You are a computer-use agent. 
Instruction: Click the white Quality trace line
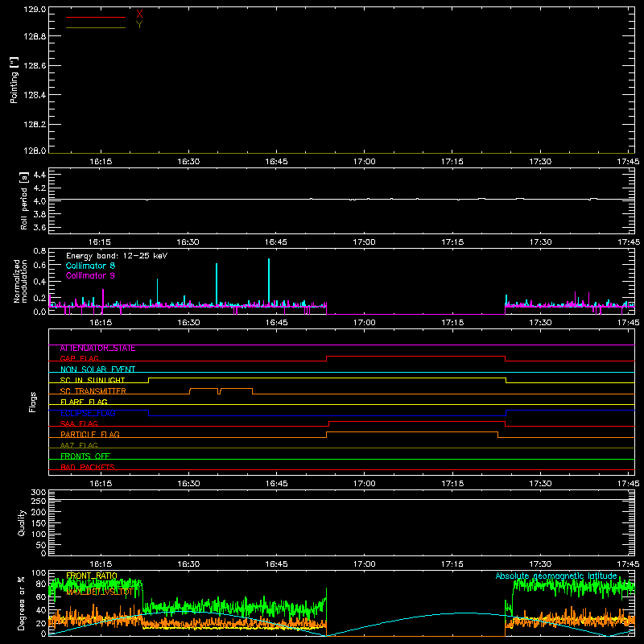[x=341, y=499]
